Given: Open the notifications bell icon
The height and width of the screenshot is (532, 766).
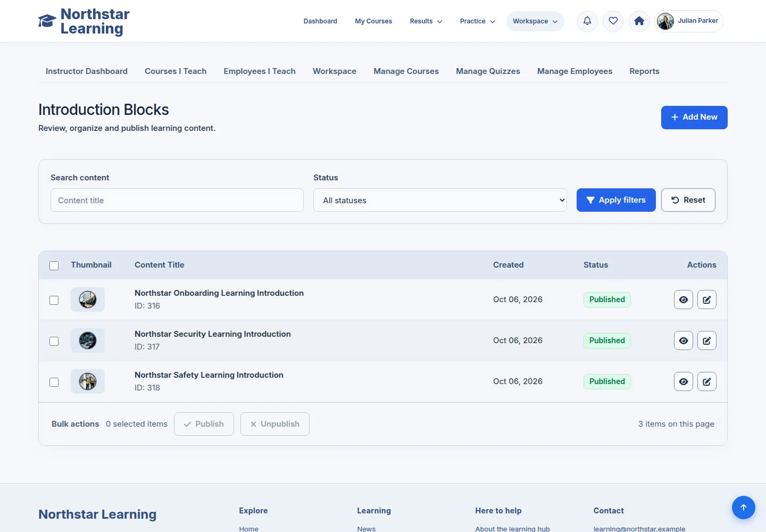Looking at the screenshot, I should point(587,21).
